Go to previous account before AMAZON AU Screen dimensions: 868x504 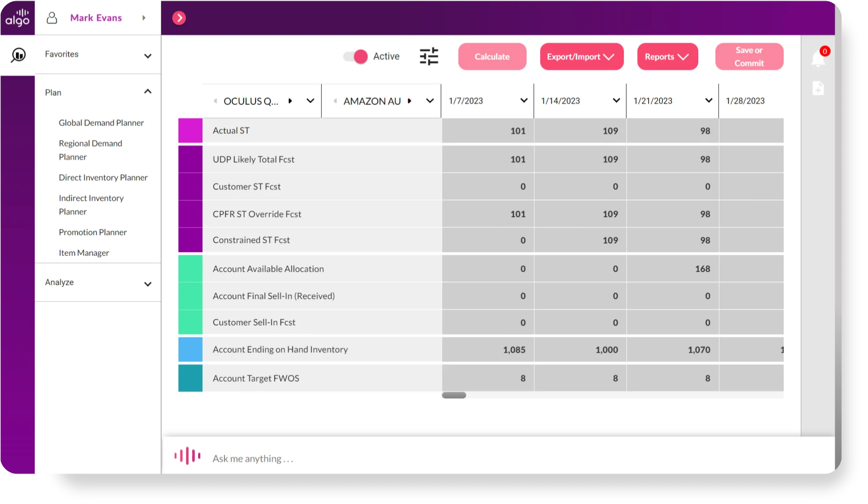click(335, 101)
